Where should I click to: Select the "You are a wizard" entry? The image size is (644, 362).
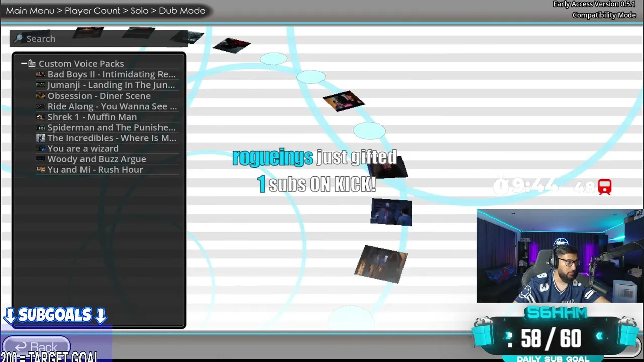pos(107,148)
